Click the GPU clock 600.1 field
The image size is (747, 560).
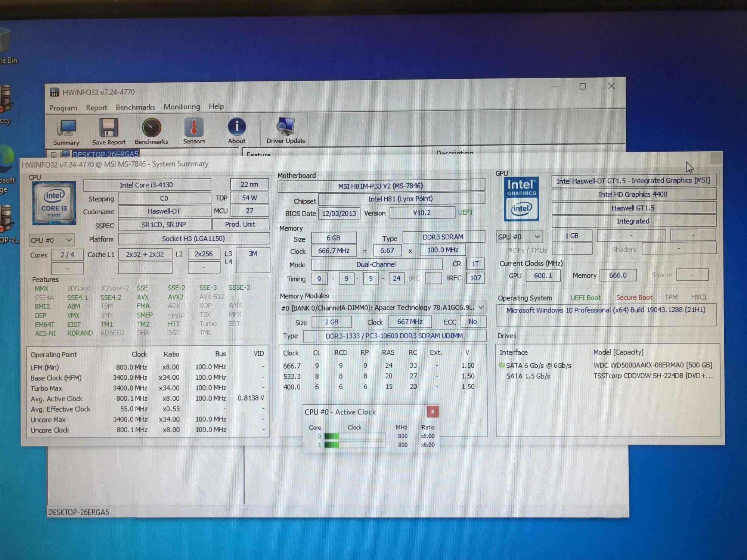pyautogui.click(x=543, y=276)
